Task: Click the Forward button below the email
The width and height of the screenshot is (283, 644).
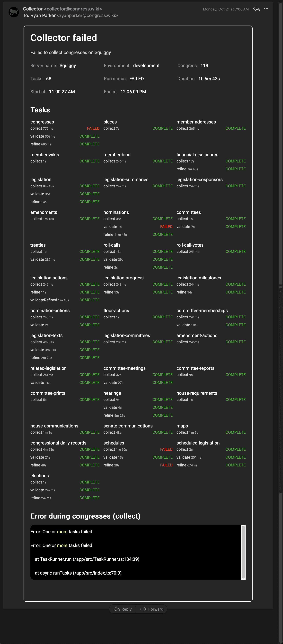Action: click(x=152, y=609)
